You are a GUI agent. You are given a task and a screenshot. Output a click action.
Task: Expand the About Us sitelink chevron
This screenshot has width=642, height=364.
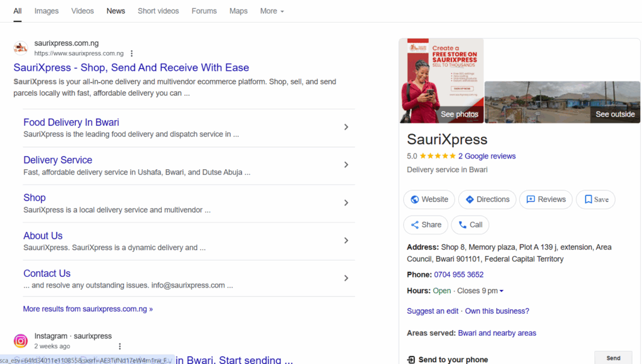click(x=346, y=241)
